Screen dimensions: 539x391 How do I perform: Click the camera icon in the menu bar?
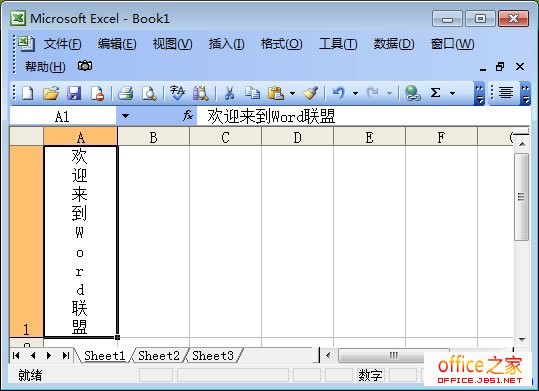(x=85, y=66)
